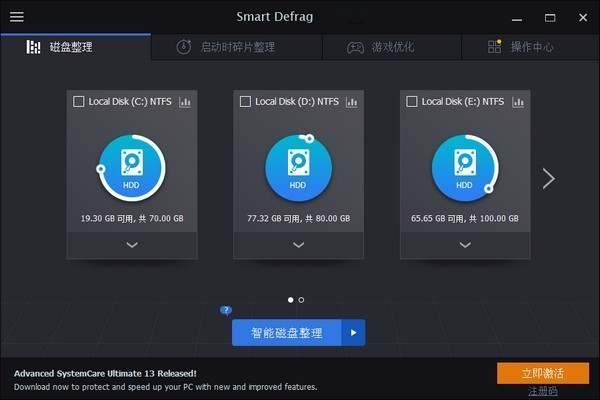Click the usage ring handle on disk E:
Screen dimensions: 600x400
(x=488, y=189)
